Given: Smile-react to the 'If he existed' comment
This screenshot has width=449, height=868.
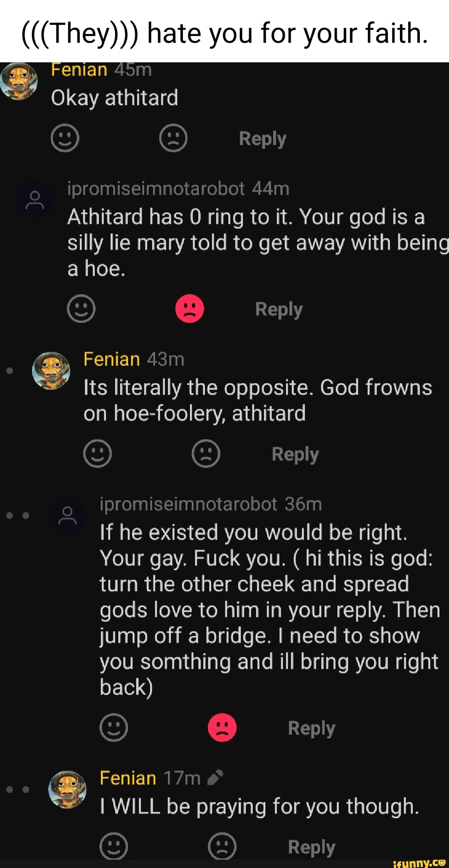Looking at the screenshot, I should tap(114, 728).
